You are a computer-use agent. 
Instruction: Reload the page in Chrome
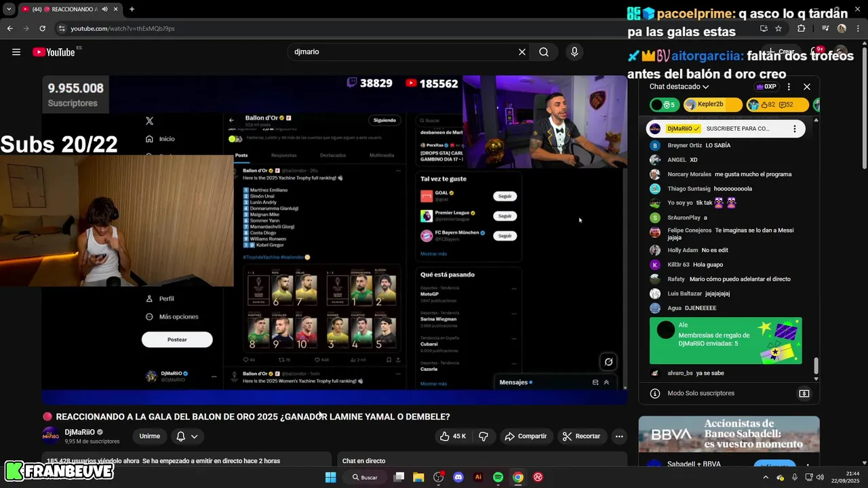click(x=42, y=28)
